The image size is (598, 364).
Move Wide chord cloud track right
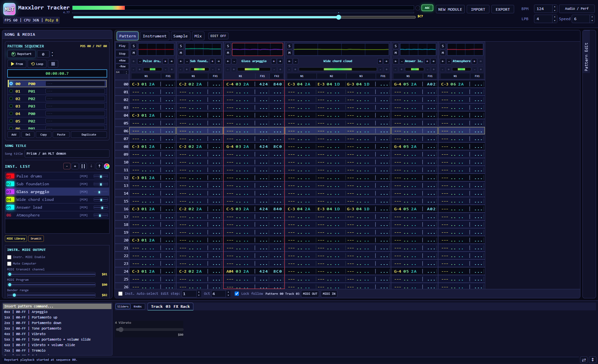click(x=386, y=61)
